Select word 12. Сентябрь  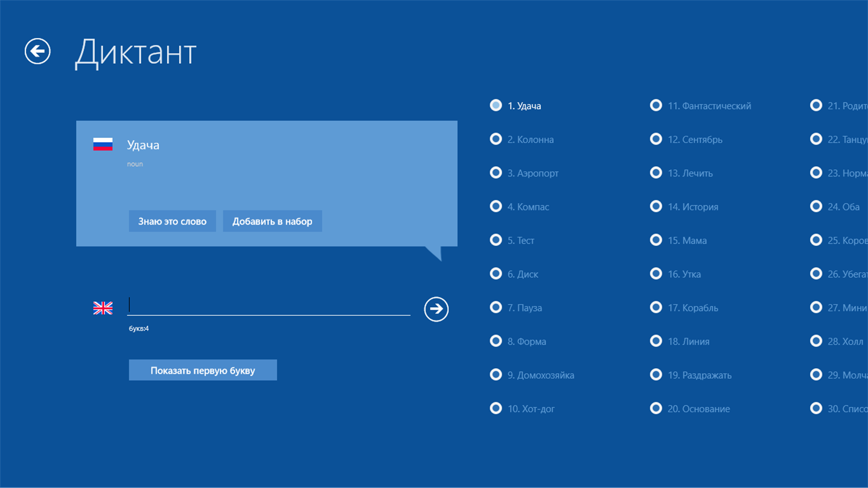pyautogui.click(x=686, y=139)
